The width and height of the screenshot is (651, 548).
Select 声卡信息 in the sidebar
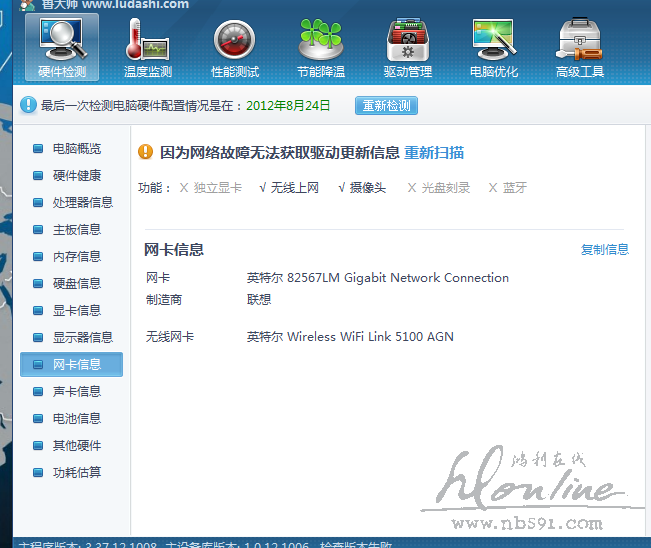(x=76, y=392)
